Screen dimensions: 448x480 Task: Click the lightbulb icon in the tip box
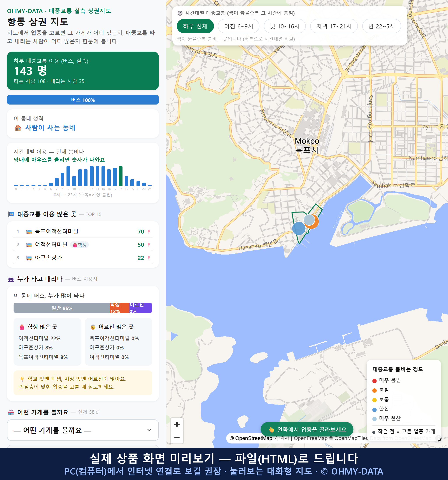pyautogui.click(x=22, y=379)
